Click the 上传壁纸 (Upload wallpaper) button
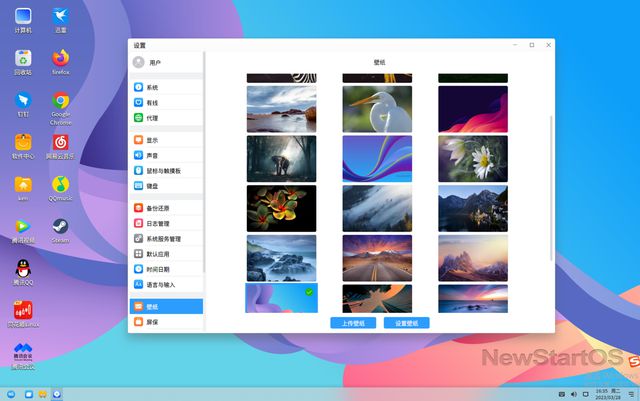The height and width of the screenshot is (401, 640). tap(354, 323)
